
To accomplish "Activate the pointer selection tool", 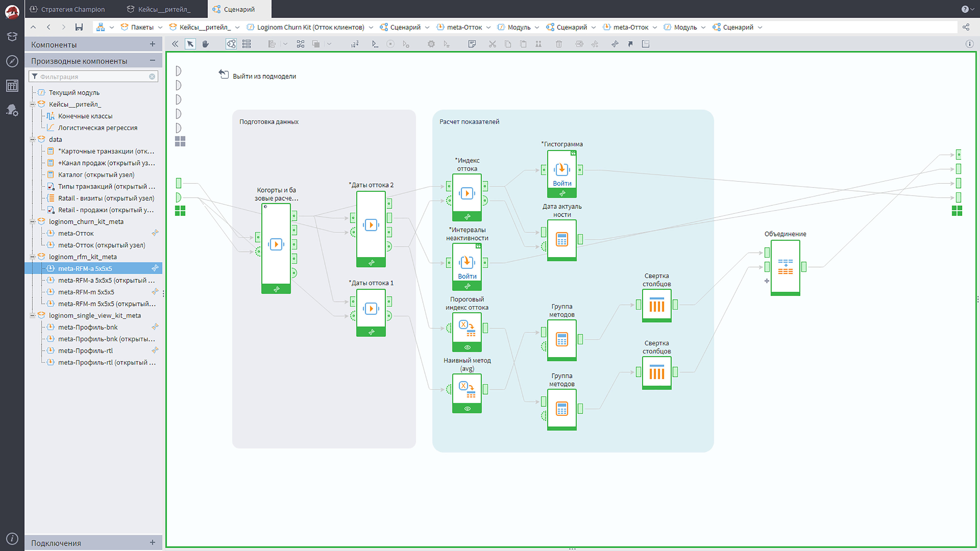I will pyautogui.click(x=190, y=44).
